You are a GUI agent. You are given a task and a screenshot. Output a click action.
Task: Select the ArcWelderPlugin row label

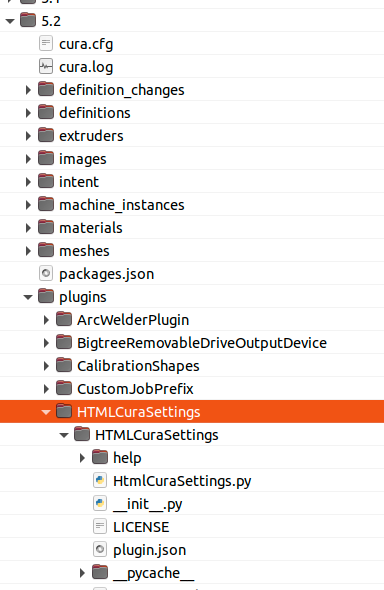133,320
